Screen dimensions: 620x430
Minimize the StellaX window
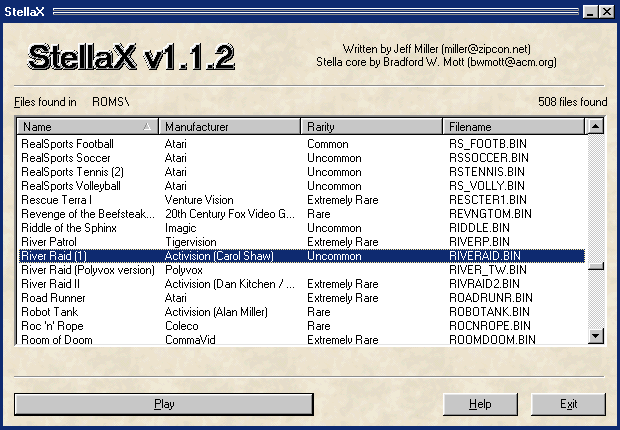(589, 11)
